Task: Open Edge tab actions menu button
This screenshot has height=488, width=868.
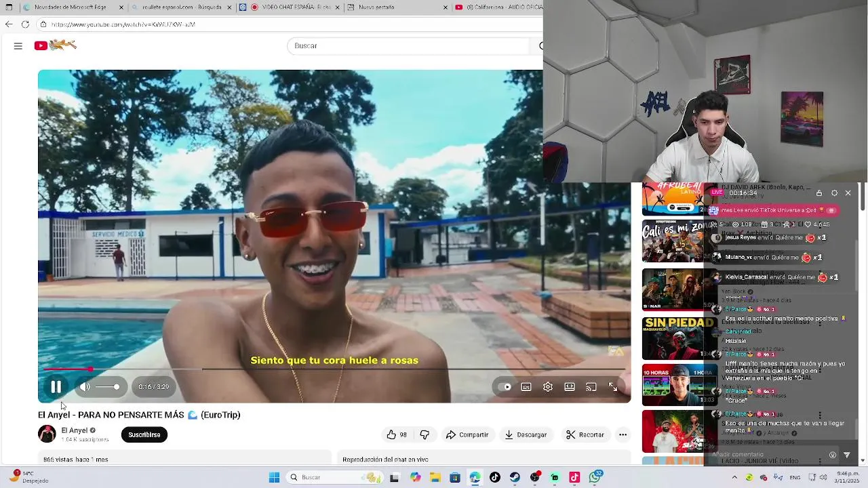Action: point(9,7)
